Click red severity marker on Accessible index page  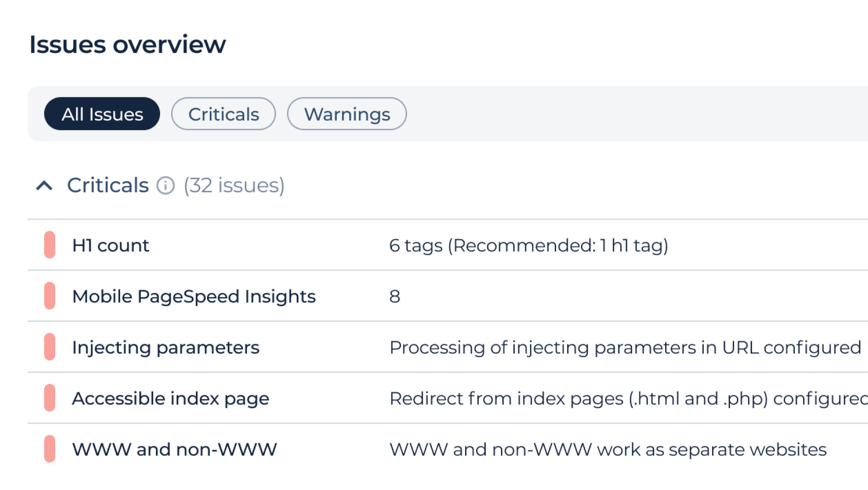50,398
